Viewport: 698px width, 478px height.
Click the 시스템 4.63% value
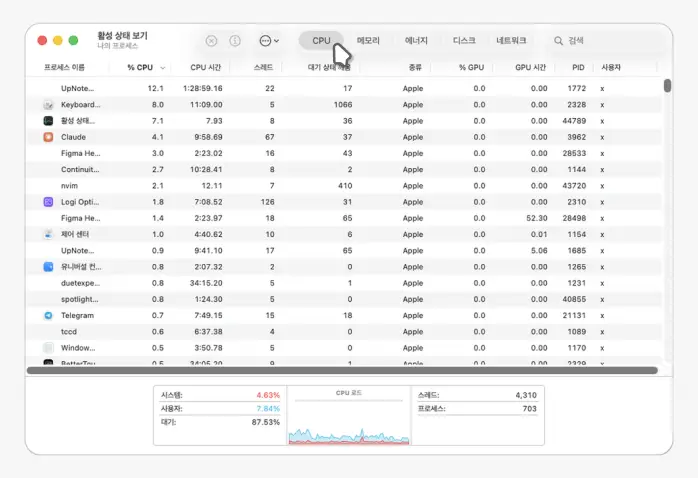(x=268, y=395)
